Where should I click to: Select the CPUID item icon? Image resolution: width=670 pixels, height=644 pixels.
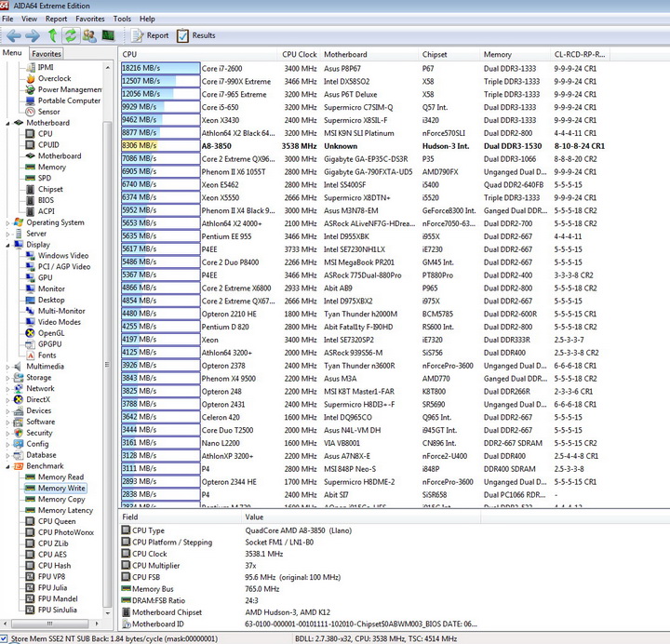point(31,145)
